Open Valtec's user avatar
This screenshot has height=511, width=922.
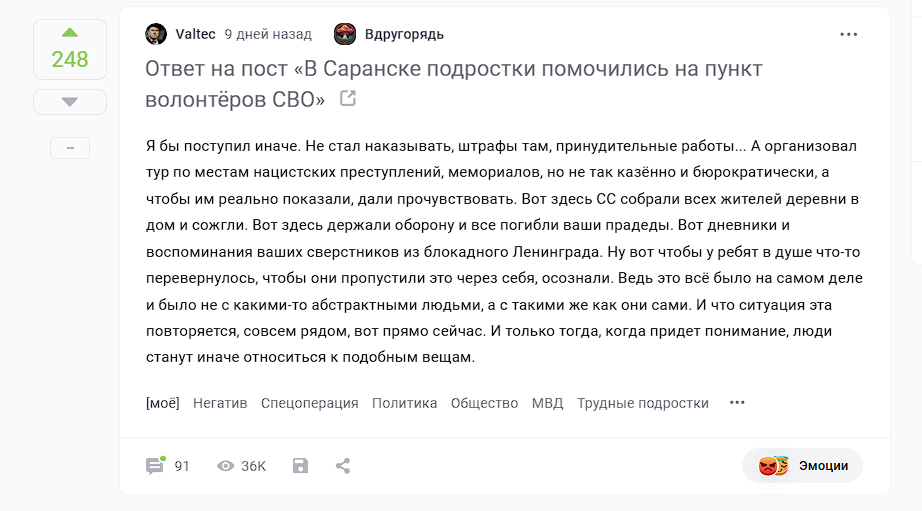pos(156,34)
